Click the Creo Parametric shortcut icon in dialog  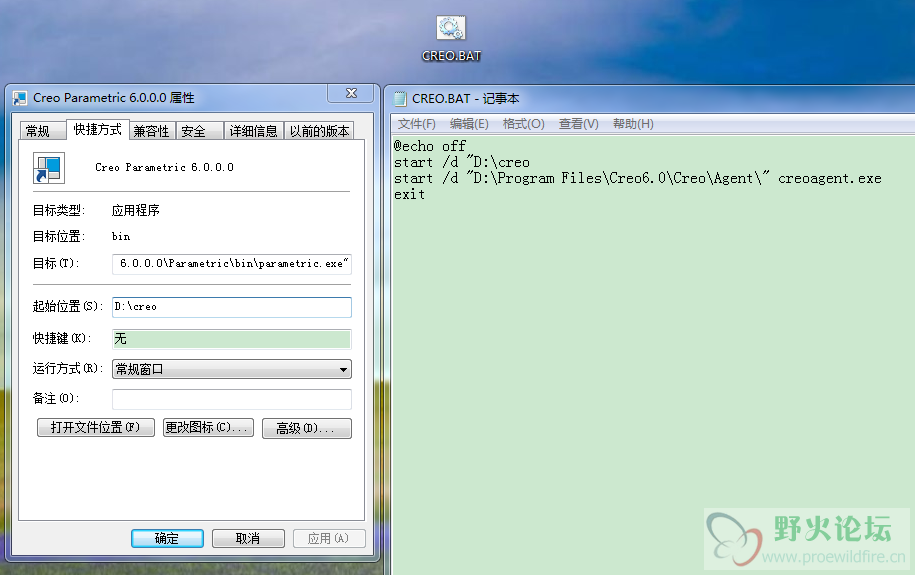(x=48, y=168)
